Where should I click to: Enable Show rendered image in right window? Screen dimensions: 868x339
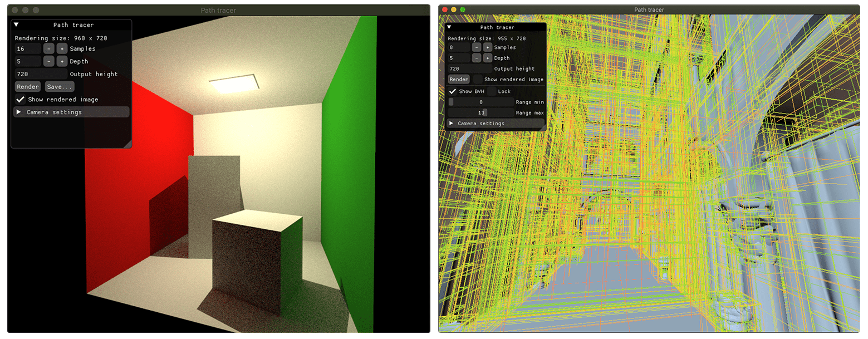[477, 79]
